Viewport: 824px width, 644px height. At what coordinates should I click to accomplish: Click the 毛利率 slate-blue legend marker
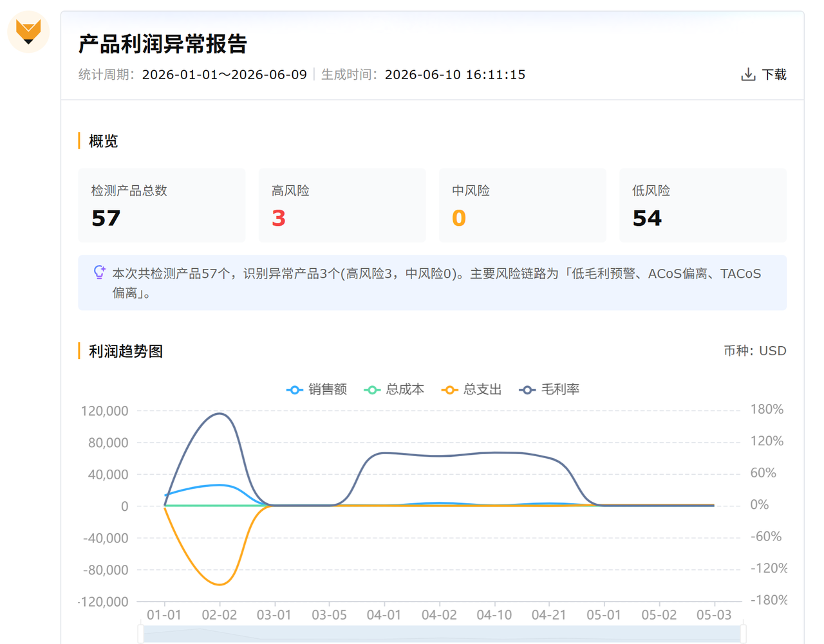pyautogui.click(x=527, y=390)
